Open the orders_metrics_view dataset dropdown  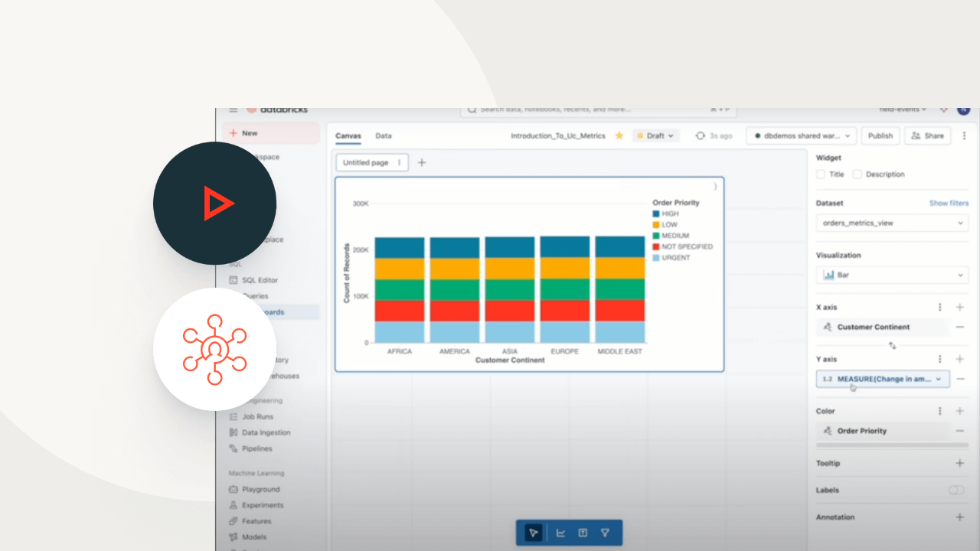click(x=892, y=223)
